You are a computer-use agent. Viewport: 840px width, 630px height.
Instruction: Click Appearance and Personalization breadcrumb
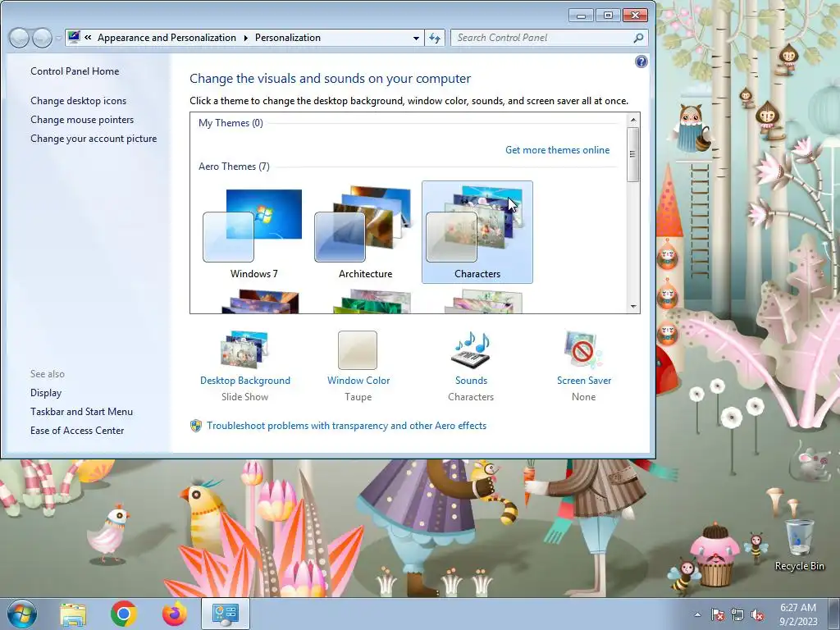coord(167,38)
